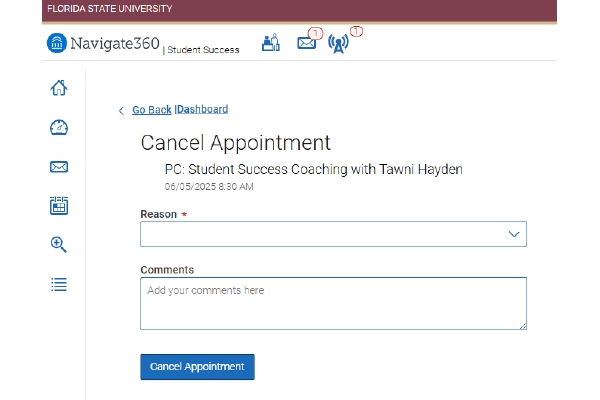The height and width of the screenshot is (400, 600).
Task: Click the red badge on envelope icon
Action: click(x=316, y=34)
